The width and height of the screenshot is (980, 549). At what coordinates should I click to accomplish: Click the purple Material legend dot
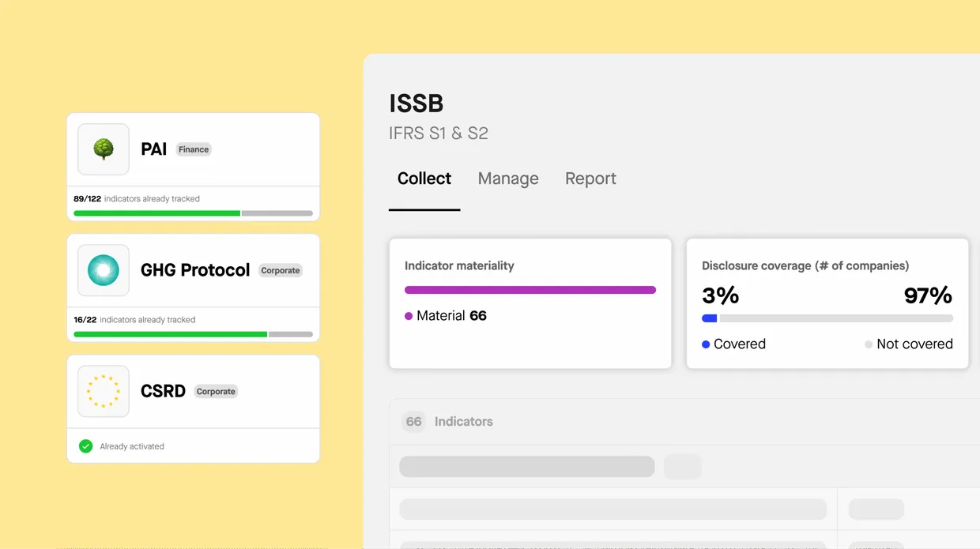tap(409, 316)
